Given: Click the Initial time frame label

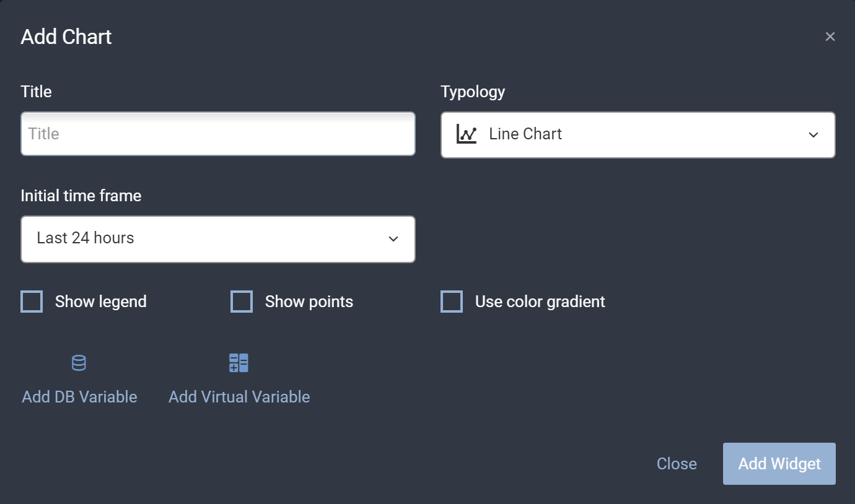Looking at the screenshot, I should 81,196.
